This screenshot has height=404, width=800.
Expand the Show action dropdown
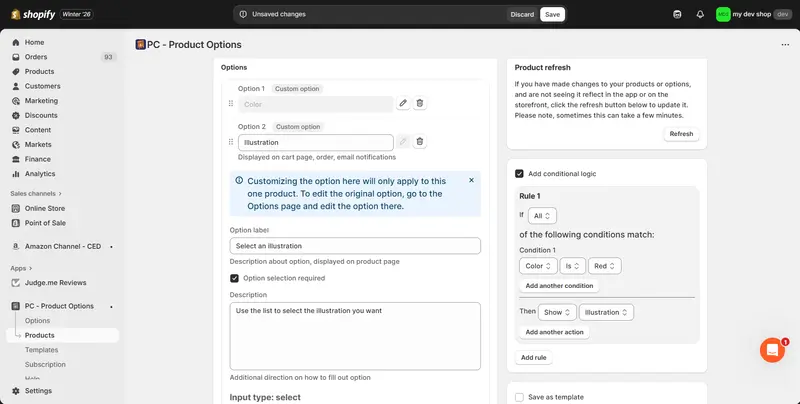[x=557, y=312]
